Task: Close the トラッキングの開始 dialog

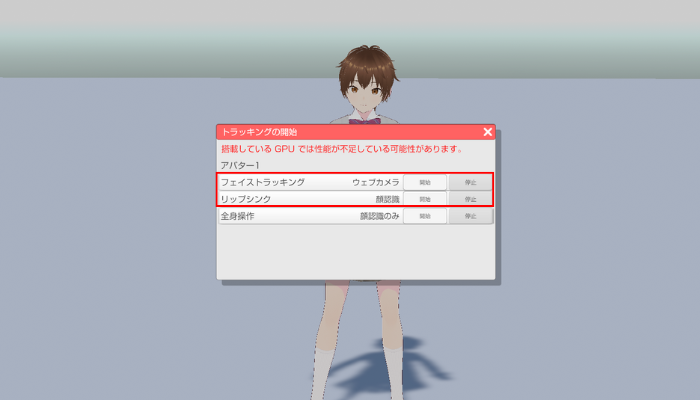Action: [488, 132]
